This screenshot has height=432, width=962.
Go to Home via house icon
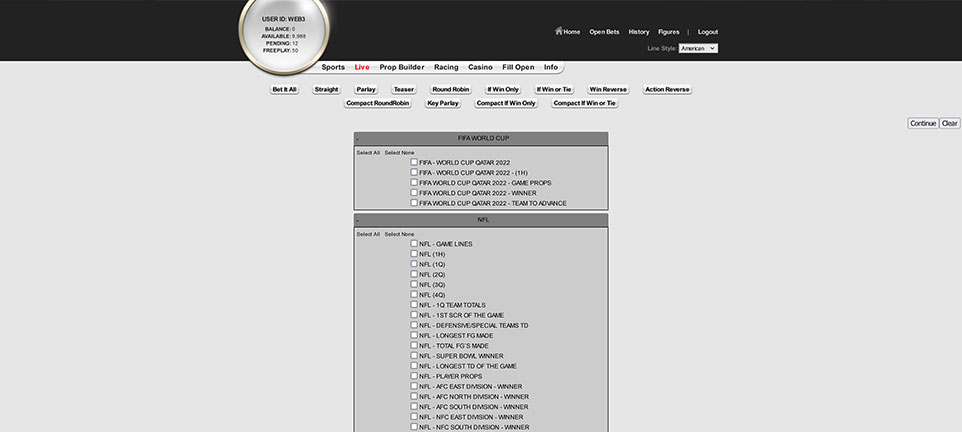click(x=559, y=31)
